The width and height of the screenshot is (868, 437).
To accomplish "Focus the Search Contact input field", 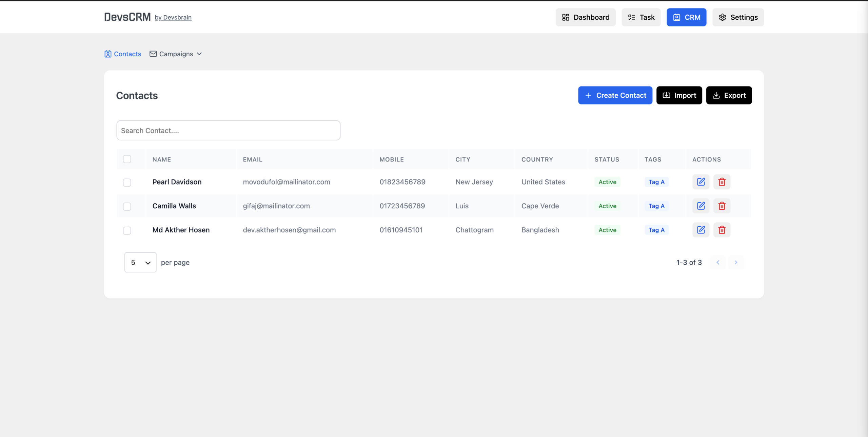I will (x=228, y=130).
